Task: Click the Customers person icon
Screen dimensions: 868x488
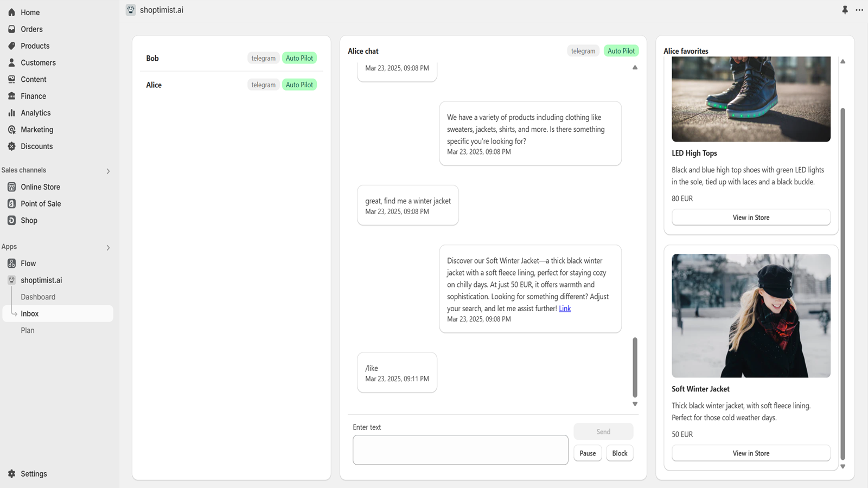Action: point(12,63)
